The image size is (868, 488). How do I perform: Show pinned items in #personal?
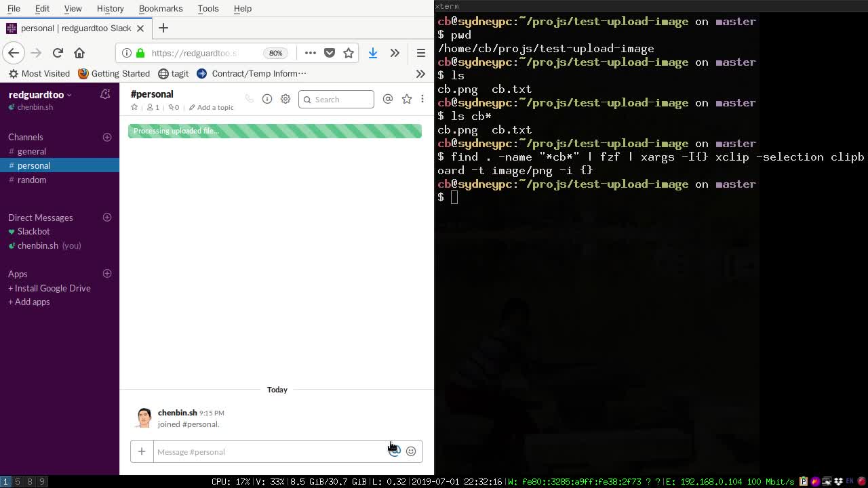174,107
